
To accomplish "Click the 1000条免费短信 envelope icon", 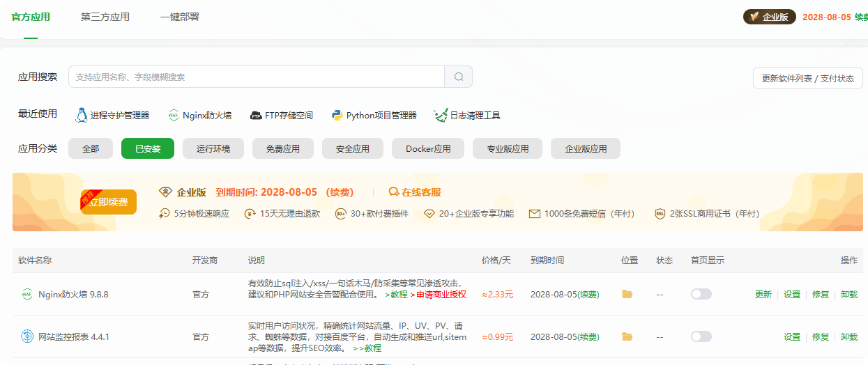I will pos(535,214).
